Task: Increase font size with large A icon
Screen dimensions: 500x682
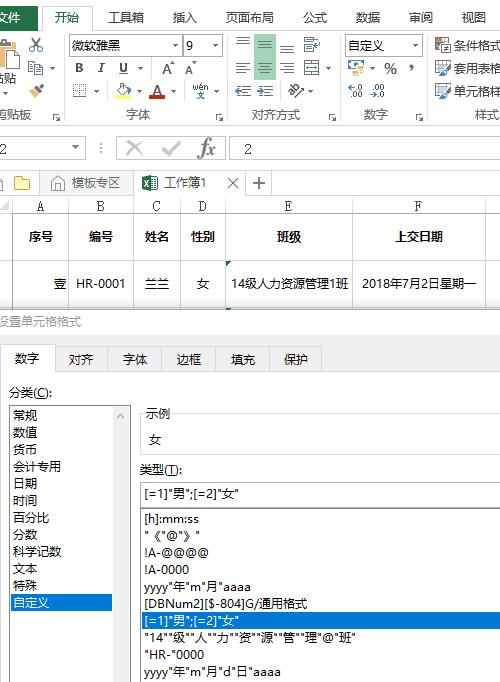Action: pyautogui.click(x=168, y=68)
